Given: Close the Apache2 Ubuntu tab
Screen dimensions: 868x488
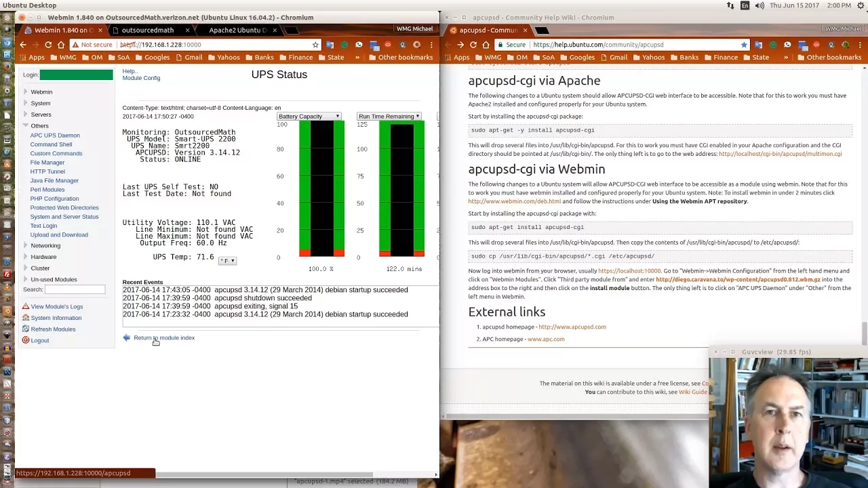Looking at the screenshot, I should point(274,30).
